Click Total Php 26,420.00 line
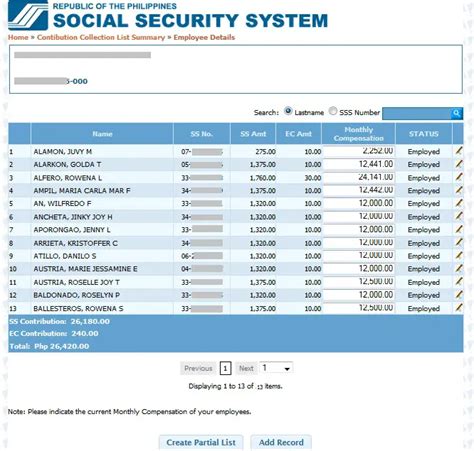 coord(49,346)
